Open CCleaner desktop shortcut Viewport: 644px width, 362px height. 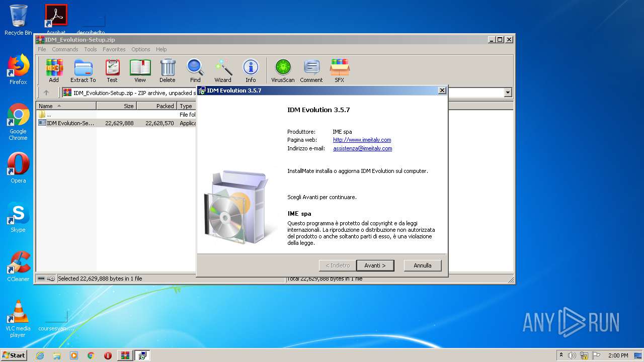[18, 266]
